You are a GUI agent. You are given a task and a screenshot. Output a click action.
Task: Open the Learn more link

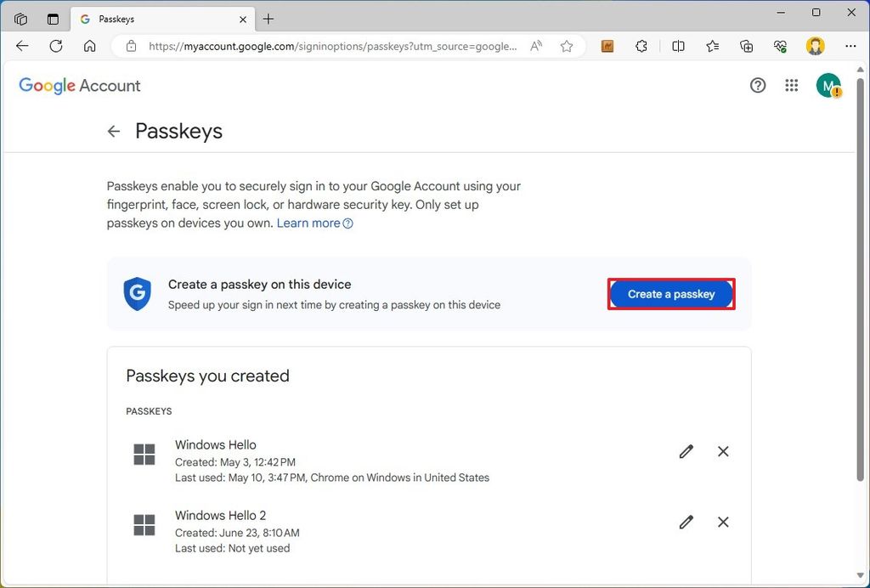click(308, 223)
